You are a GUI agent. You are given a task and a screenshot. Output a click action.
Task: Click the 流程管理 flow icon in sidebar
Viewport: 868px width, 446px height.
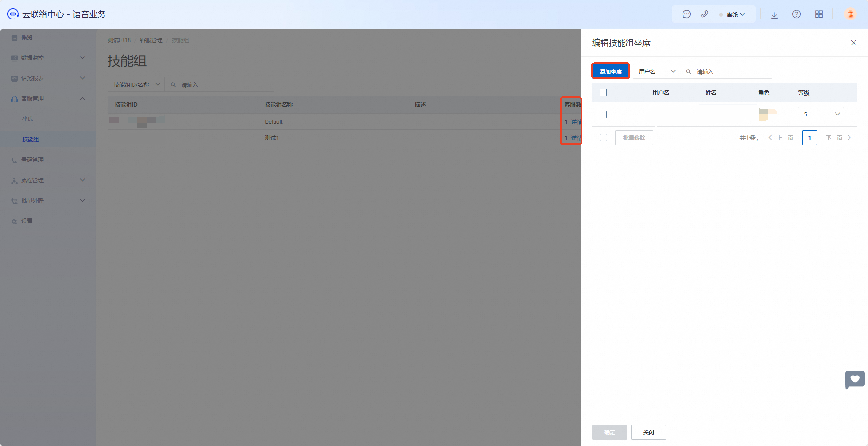pos(14,180)
